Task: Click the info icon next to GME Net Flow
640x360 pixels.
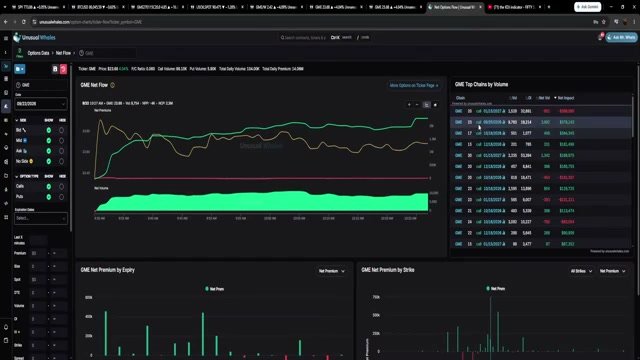Action: click(x=113, y=85)
